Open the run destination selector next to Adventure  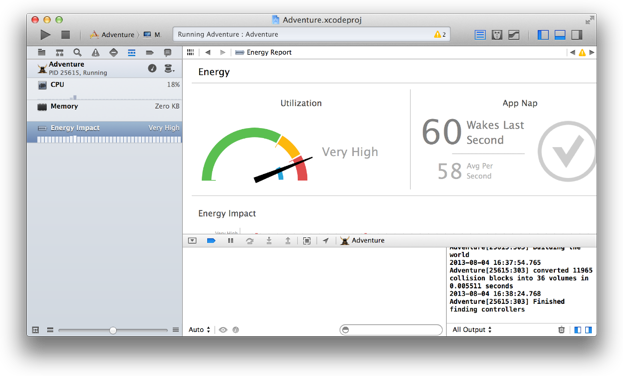coord(152,35)
